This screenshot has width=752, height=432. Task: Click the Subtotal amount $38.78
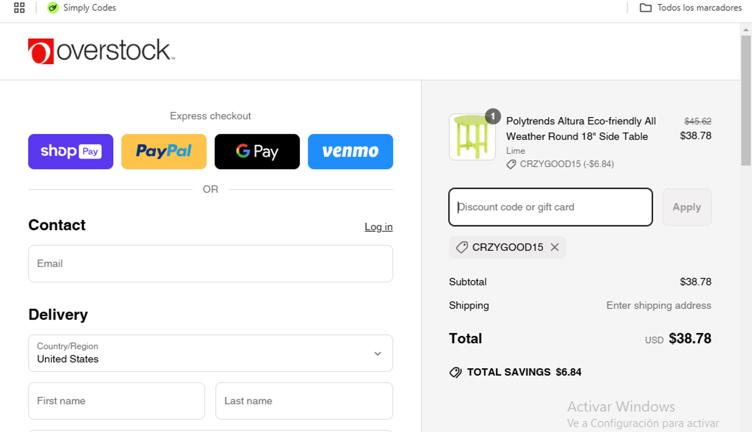(695, 282)
